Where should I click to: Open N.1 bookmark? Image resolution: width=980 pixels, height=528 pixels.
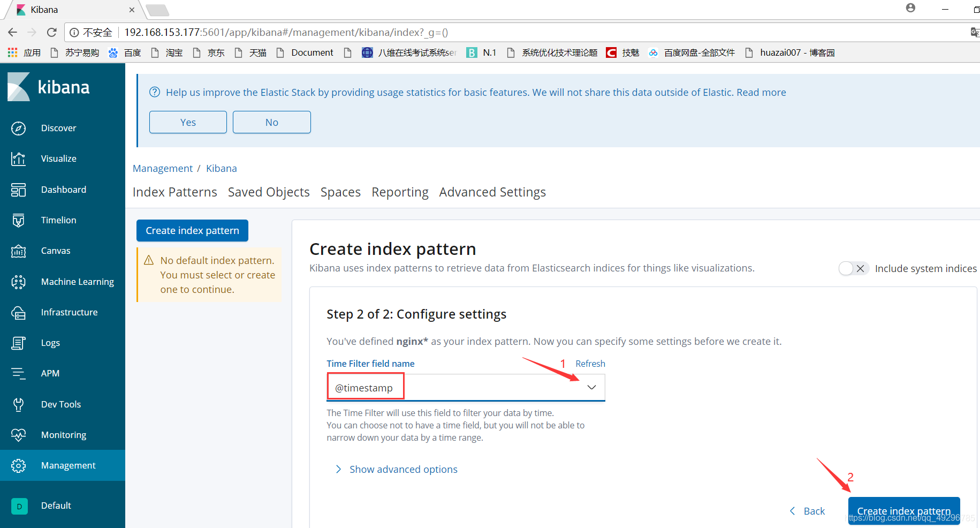482,52
